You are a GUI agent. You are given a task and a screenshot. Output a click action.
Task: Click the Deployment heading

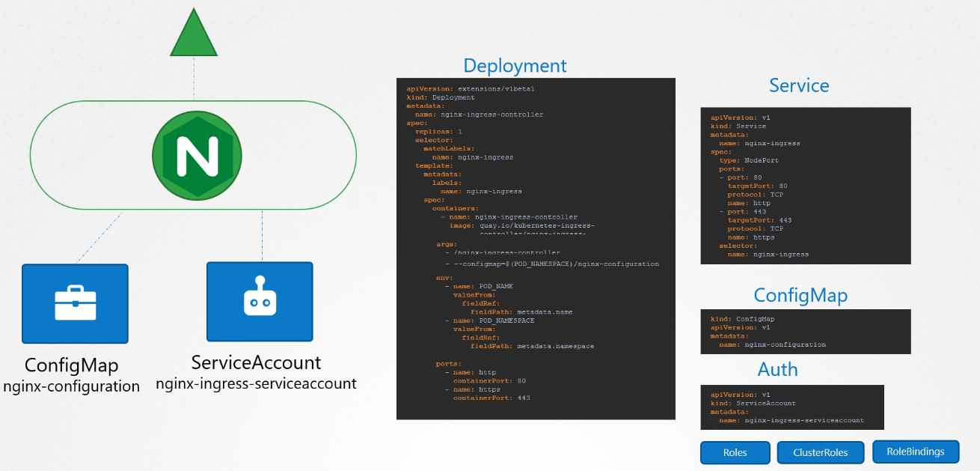click(515, 66)
